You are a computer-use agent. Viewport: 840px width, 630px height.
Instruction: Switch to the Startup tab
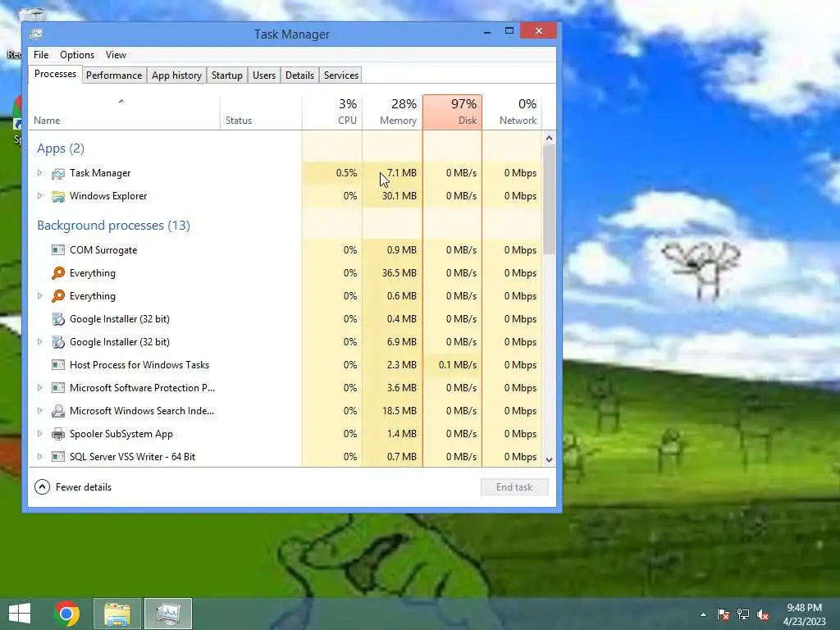227,75
